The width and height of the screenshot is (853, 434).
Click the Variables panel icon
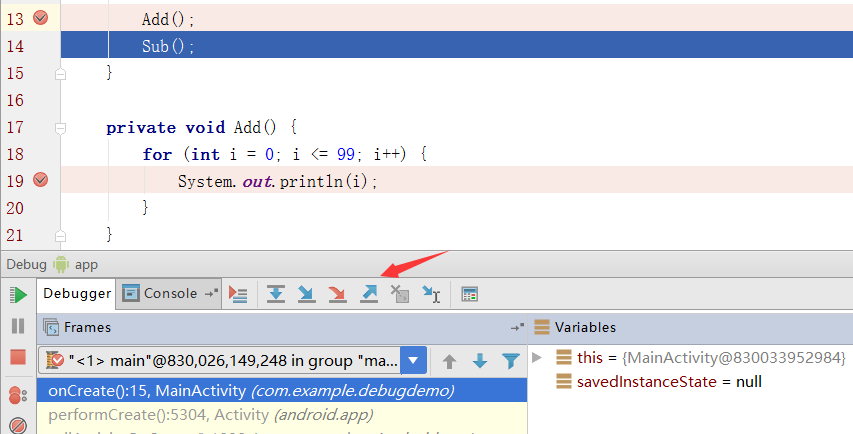[542, 327]
